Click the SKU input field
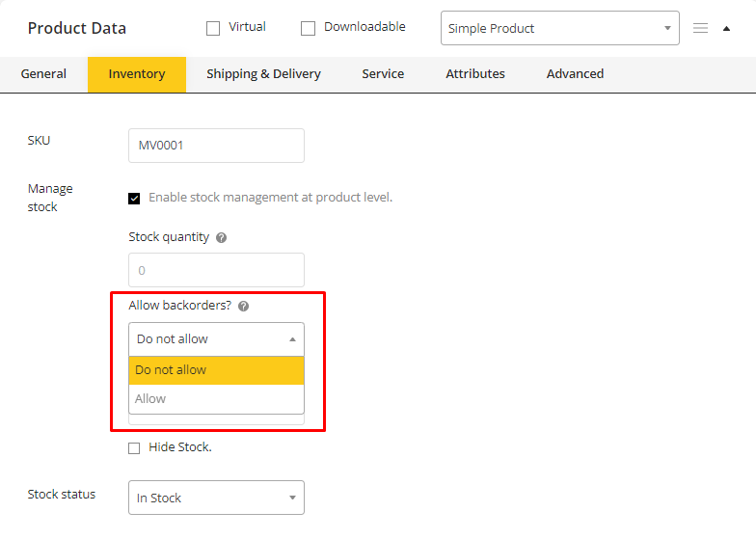Screen dimensions: 756x539 (x=216, y=146)
